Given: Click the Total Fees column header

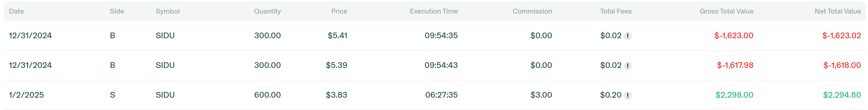Looking at the screenshot, I should point(616,11).
